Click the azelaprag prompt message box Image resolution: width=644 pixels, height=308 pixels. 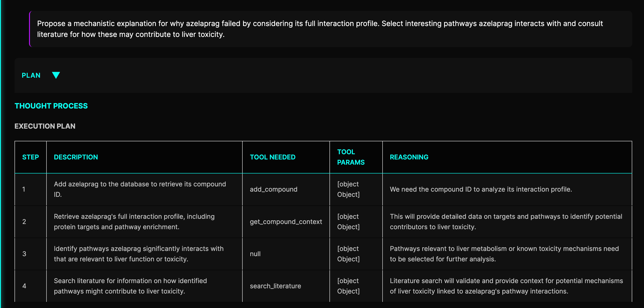coord(320,29)
